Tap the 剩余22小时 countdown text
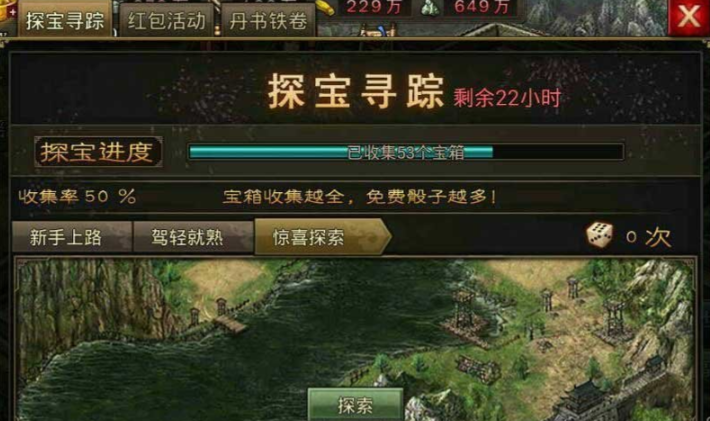 [507, 97]
